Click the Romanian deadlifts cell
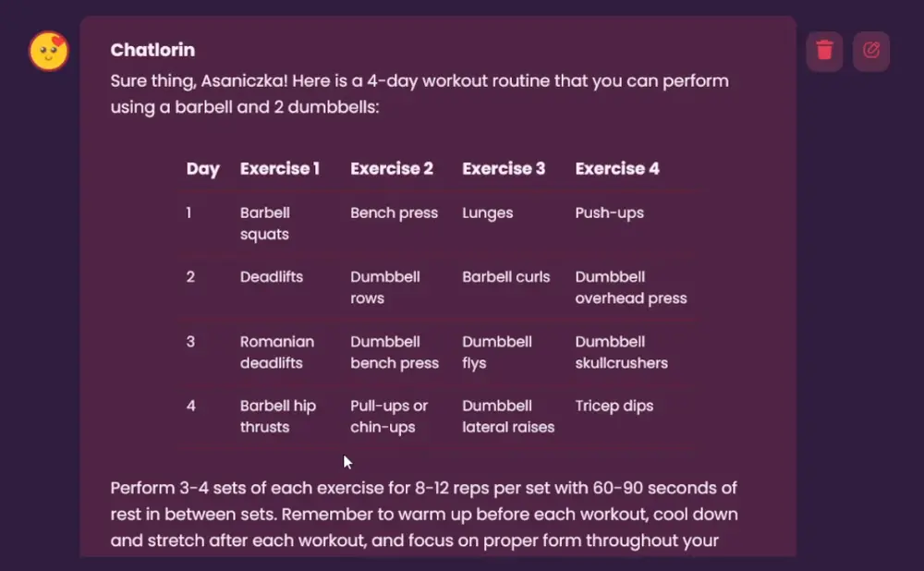 click(x=277, y=352)
